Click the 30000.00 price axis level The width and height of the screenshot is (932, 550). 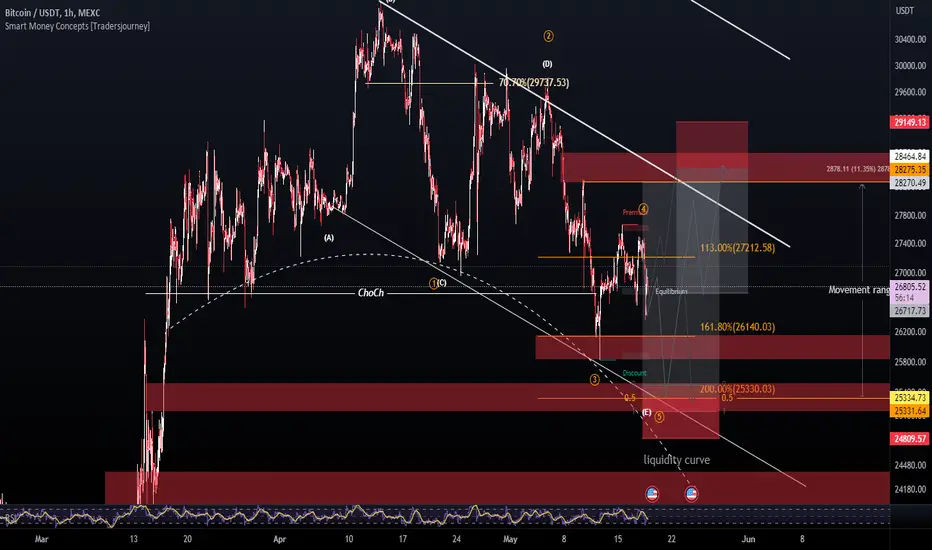click(910, 66)
